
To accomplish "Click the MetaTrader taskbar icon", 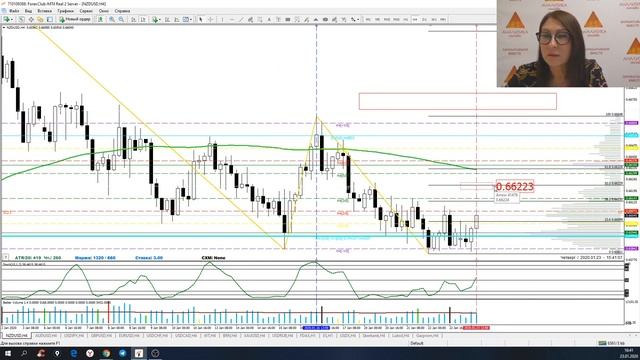I will pyautogui.click(x=139, y=353).
